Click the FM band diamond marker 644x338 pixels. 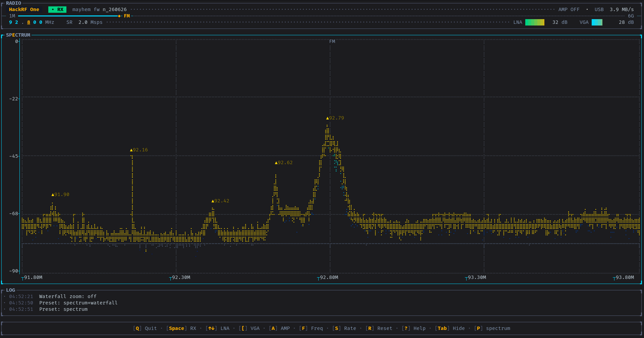pyautogui.click(x=119, y=16)
